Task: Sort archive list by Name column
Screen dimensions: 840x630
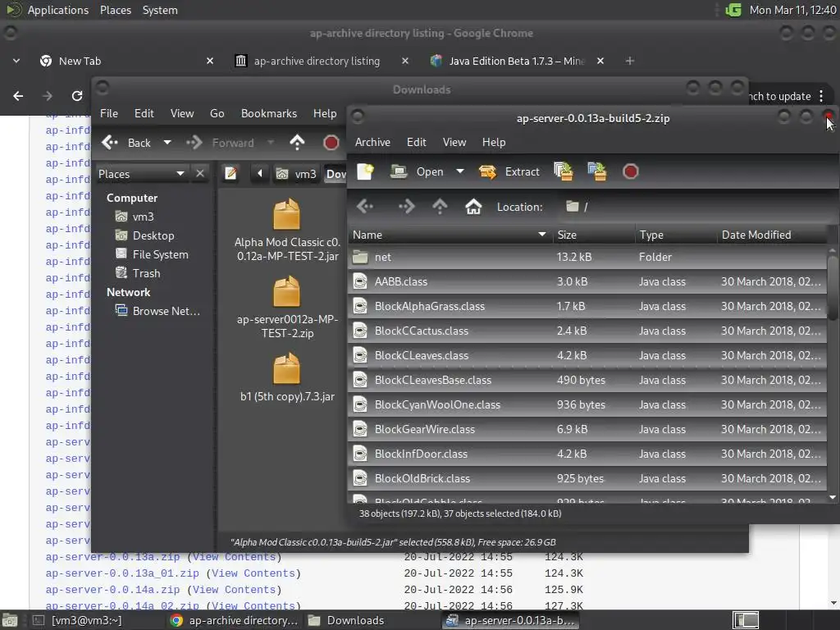Action: (x=450, y=235)
